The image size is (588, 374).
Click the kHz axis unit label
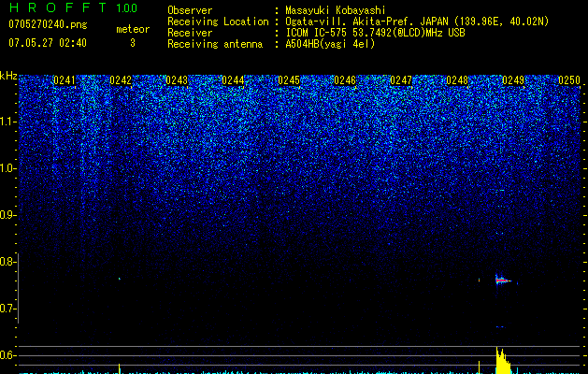(x=8, y=76)
